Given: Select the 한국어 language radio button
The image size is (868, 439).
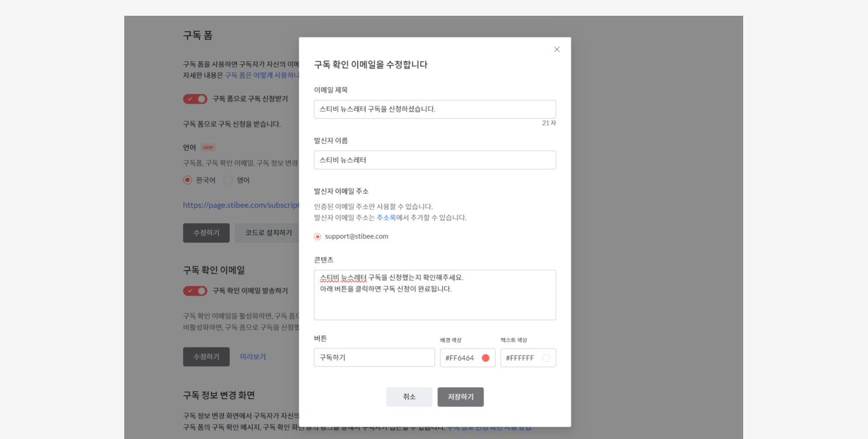Looking at the screenshot, I should 187,180.
